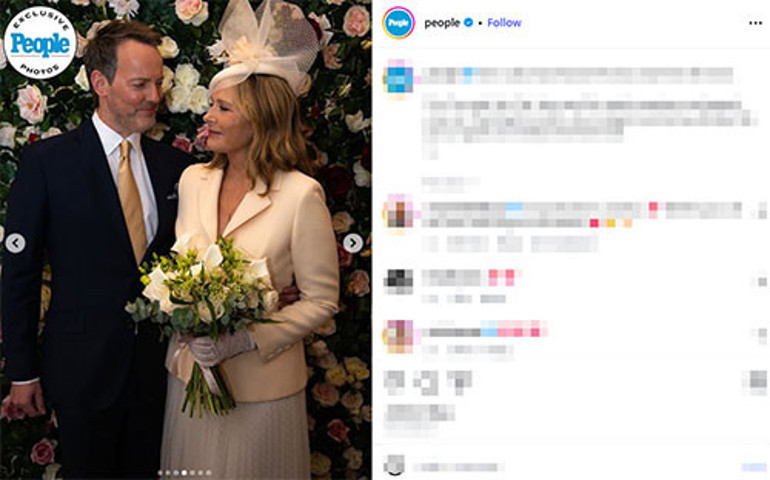Share the post with paper plane icon
The image size is (770, 480).
pyautogui.click(x=460, y=383)
